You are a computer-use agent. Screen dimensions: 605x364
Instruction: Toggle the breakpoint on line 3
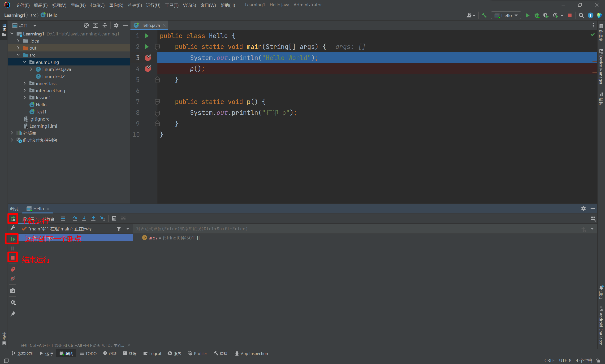[x=148, y=58]
